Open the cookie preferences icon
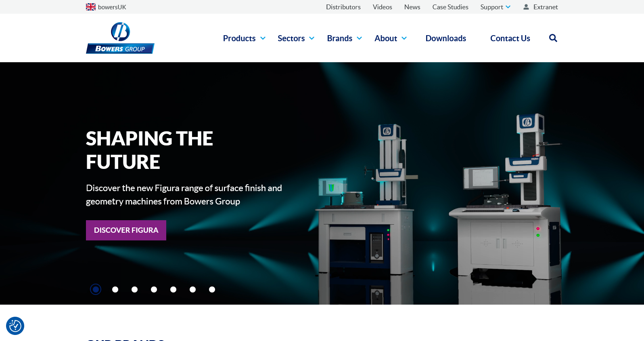The height and width of the screenshot is (341, 644). (15, 326)
